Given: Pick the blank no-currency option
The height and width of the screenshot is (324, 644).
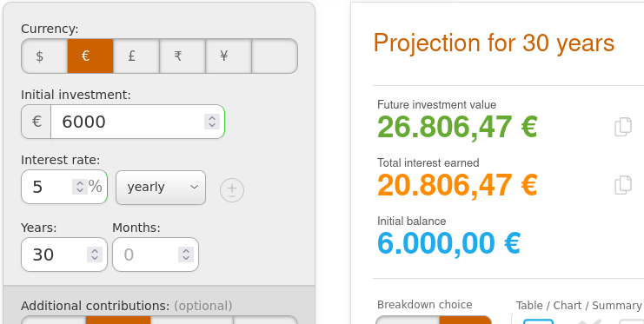Looking at the screenshot, I should (275, 56).
